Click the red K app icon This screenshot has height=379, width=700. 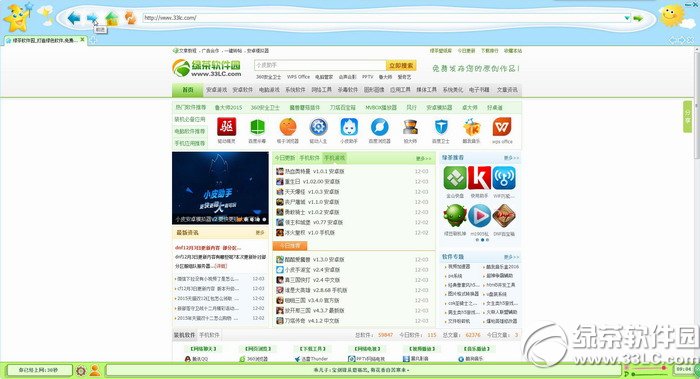coord(479,178)
